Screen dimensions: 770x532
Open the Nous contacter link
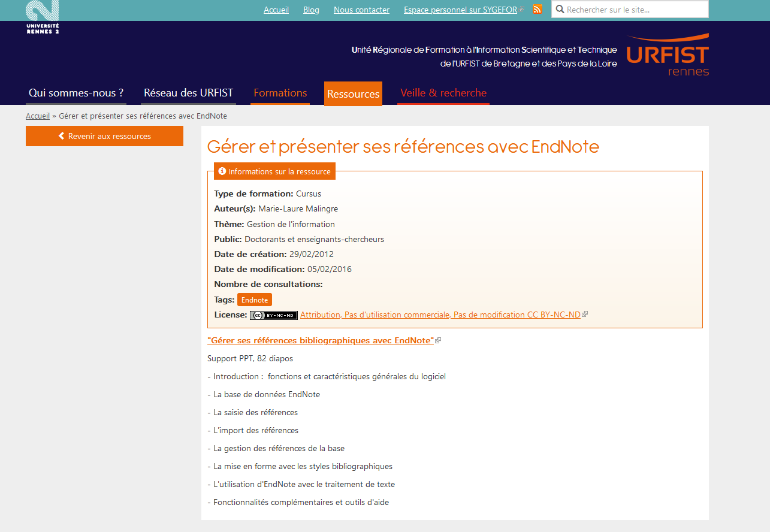362,10
